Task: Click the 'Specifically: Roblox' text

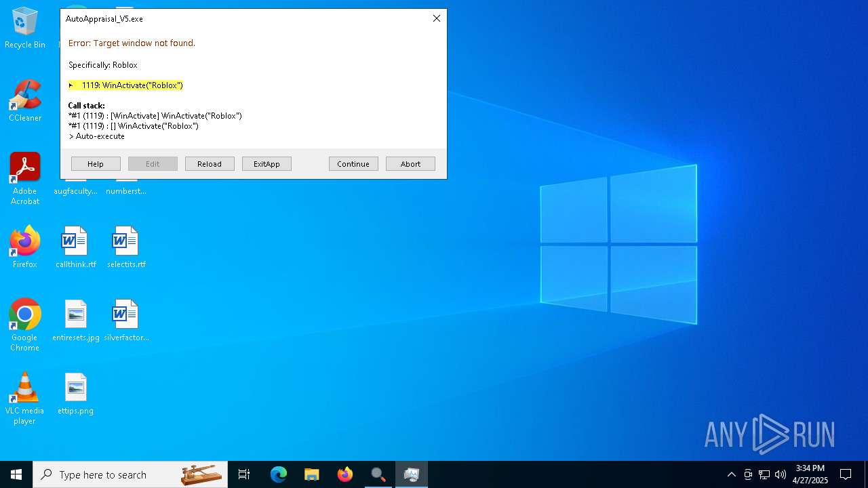Action: [102, 65]
